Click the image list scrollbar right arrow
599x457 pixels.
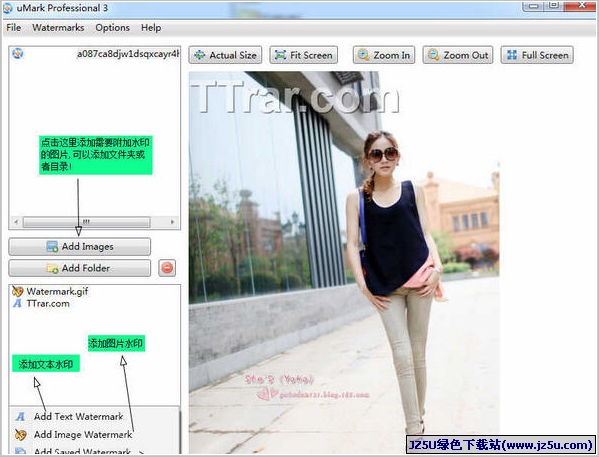(x=172, y=222)
